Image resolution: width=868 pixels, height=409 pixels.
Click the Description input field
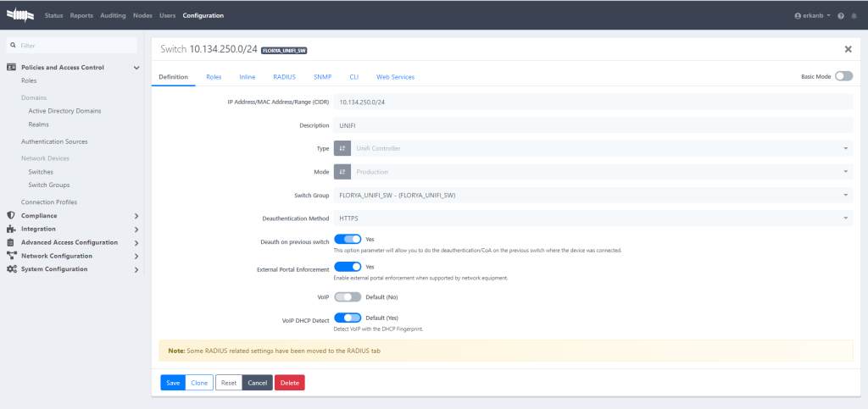point(593,125)
